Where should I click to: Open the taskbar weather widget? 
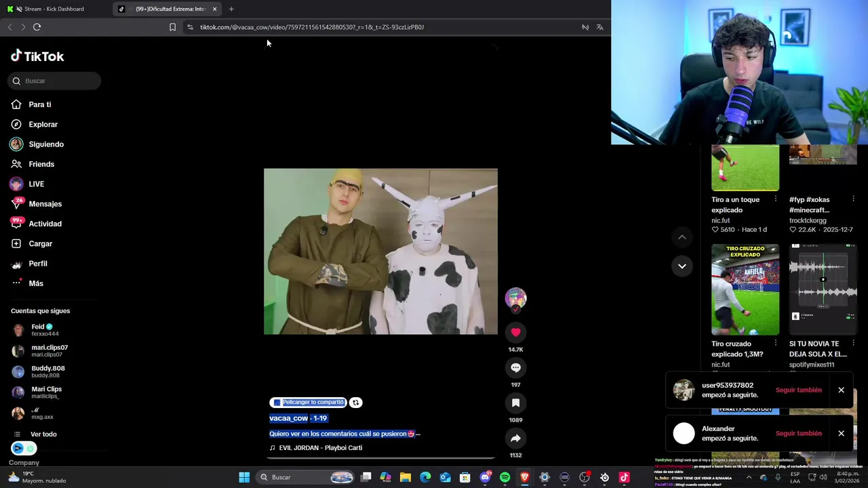pos(37,477)
